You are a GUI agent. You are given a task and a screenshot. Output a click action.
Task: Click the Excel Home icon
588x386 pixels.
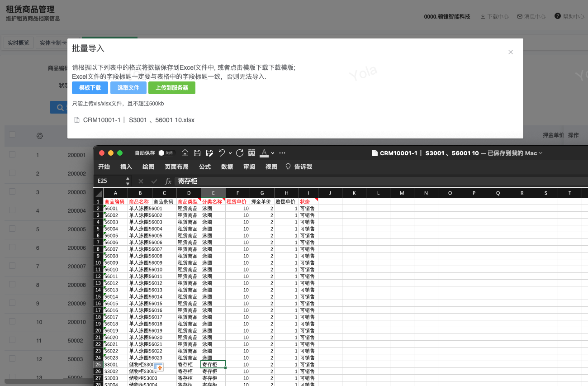click(185, 153)
